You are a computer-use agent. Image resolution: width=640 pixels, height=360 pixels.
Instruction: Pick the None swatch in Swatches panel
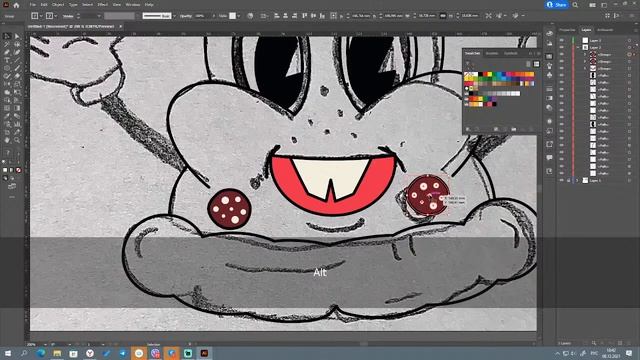click(x=467, y=75)
